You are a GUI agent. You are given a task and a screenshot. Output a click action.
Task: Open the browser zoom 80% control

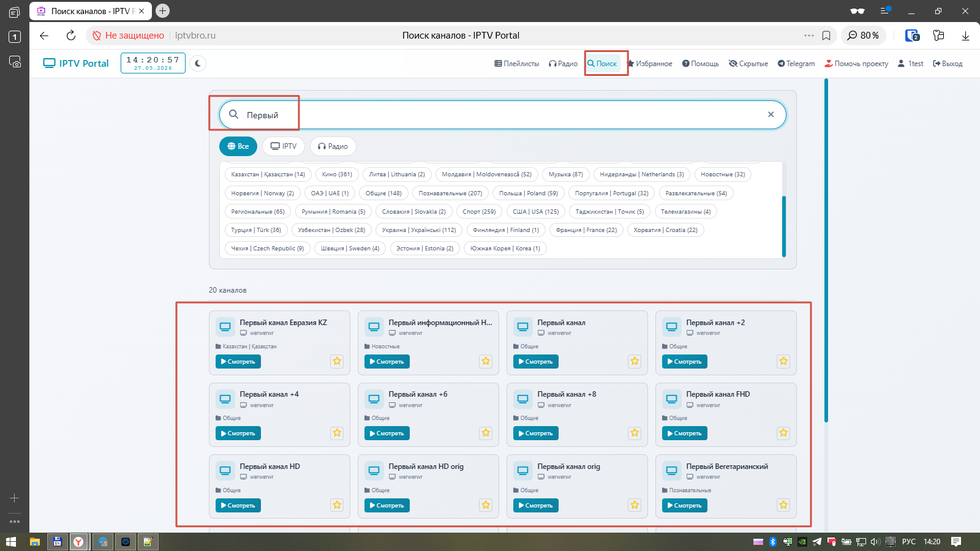coord(864,36)
